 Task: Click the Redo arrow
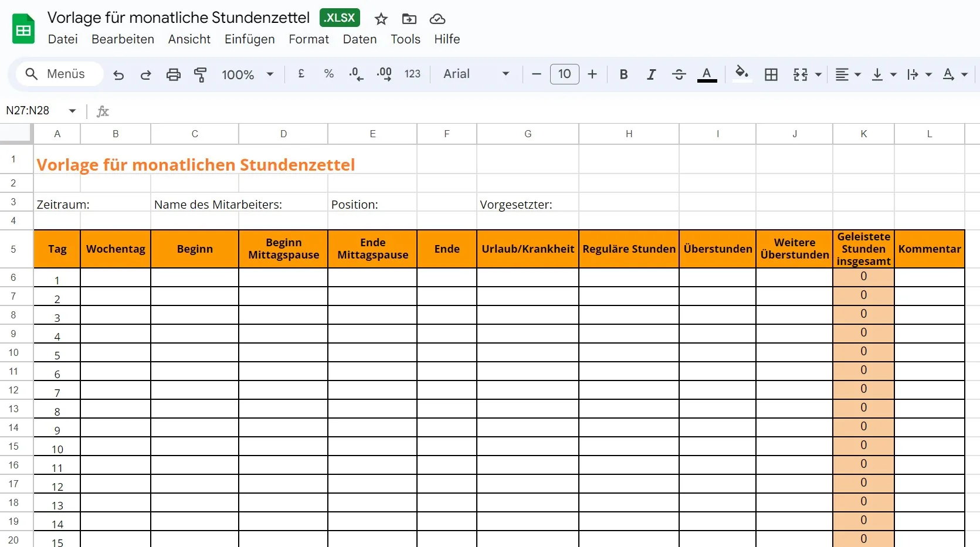(146, 74)
